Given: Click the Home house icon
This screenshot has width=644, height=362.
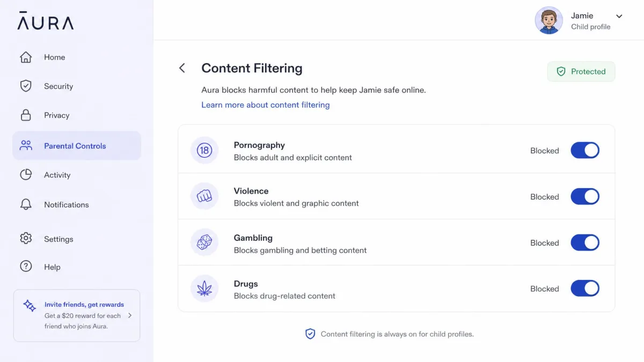Looking at the screenshot, I should 26,57.
